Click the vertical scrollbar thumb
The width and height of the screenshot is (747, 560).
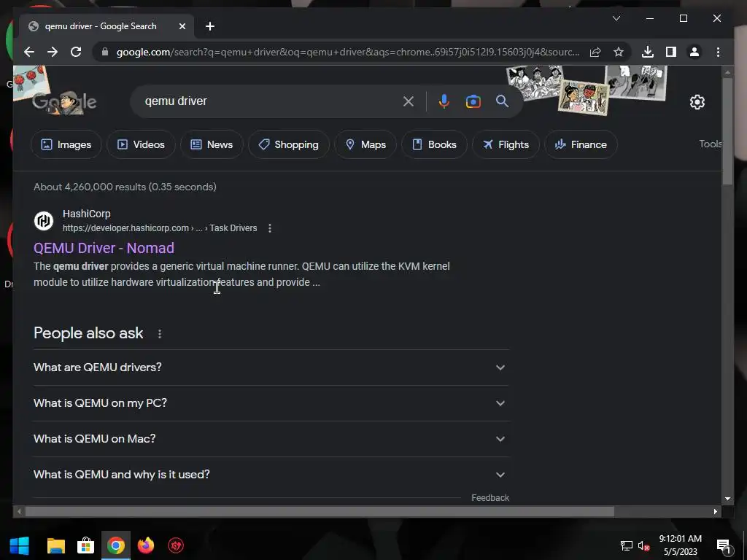coord(727,131)
